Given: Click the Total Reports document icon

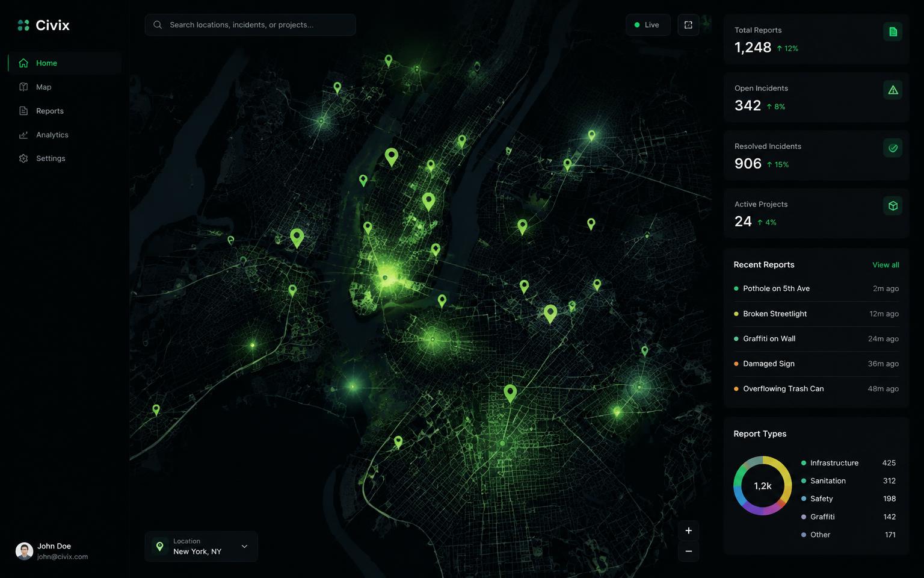Looking at the screenshot, I should coord(893,31).
